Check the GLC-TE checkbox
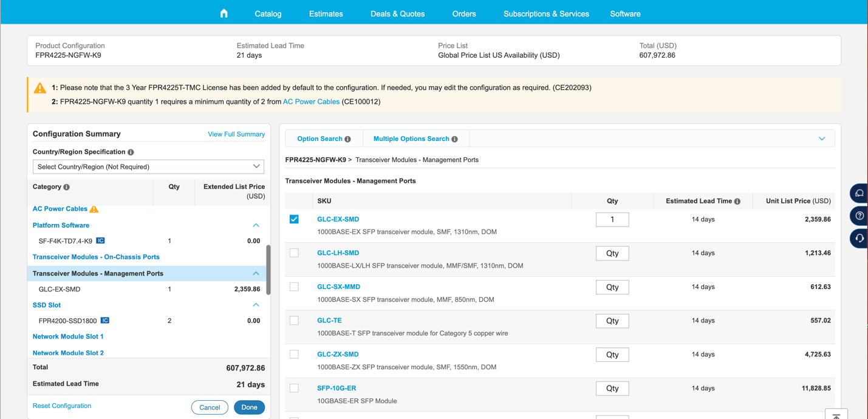 tap(294, 320)
